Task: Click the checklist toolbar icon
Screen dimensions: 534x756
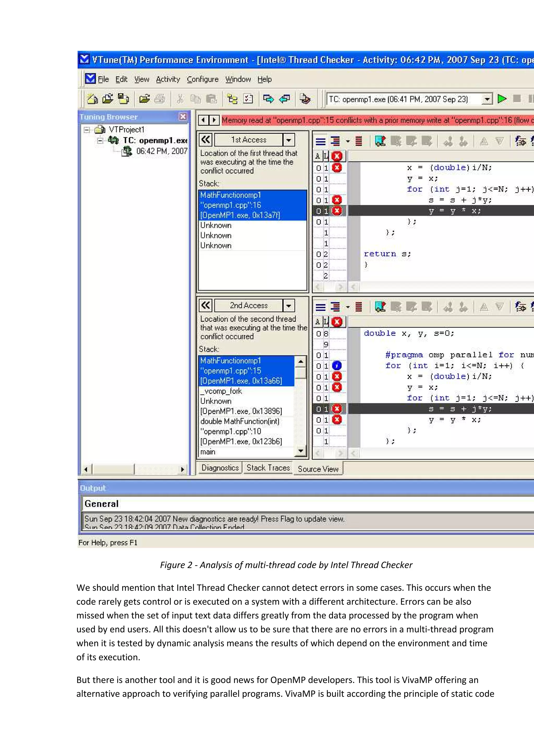Action: 248,98
